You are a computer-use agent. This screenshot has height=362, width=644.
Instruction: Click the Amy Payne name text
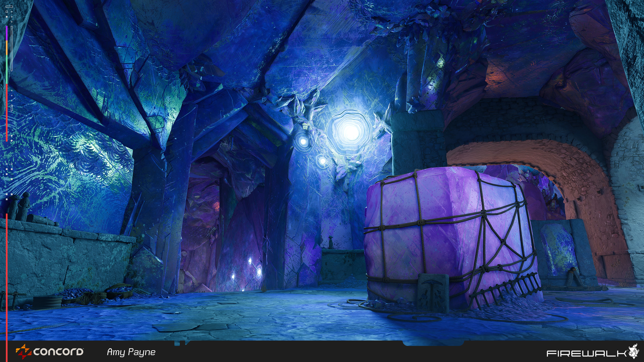pyautogui.click(x=131, y=352)
